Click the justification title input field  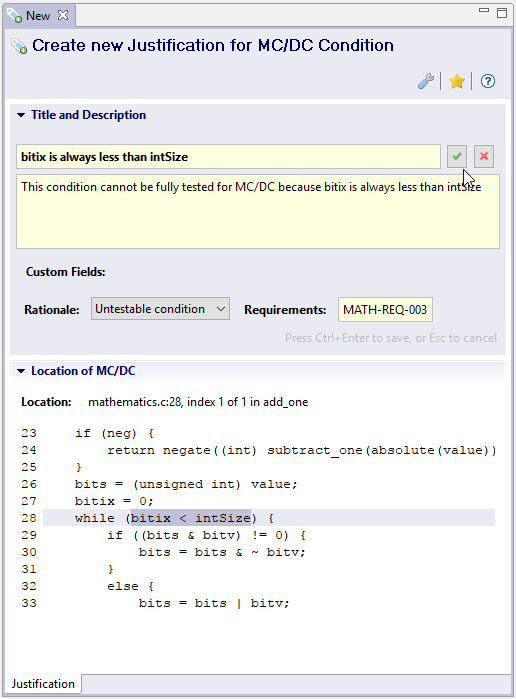pos(228,156)
